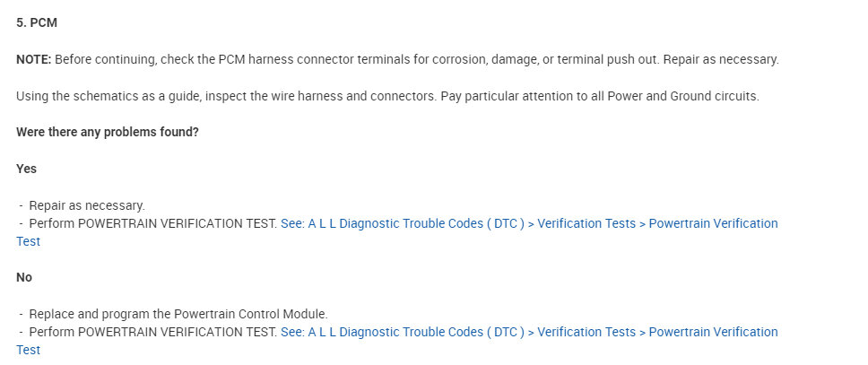The image size is (868, 365).
Task: Select the bold "Yes" answer heading
Action: pyautogui.click(x=26, y=169)
